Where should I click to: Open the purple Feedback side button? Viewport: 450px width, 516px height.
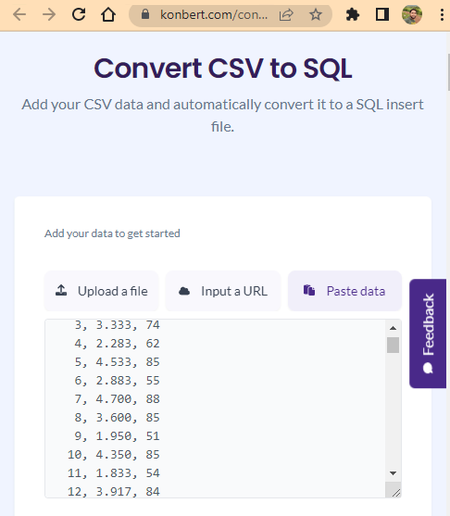(x=428, y=333)
